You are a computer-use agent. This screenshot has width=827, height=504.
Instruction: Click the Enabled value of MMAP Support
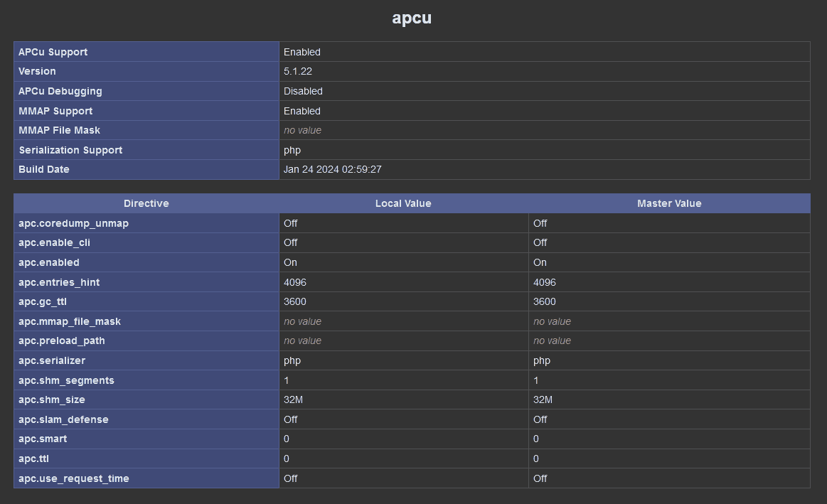302,111
